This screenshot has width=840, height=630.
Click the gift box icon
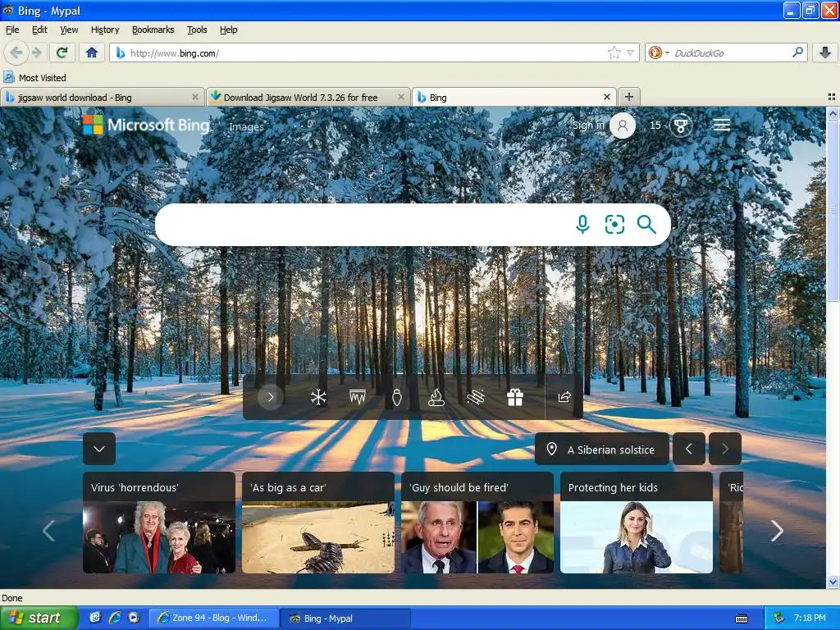515,397
